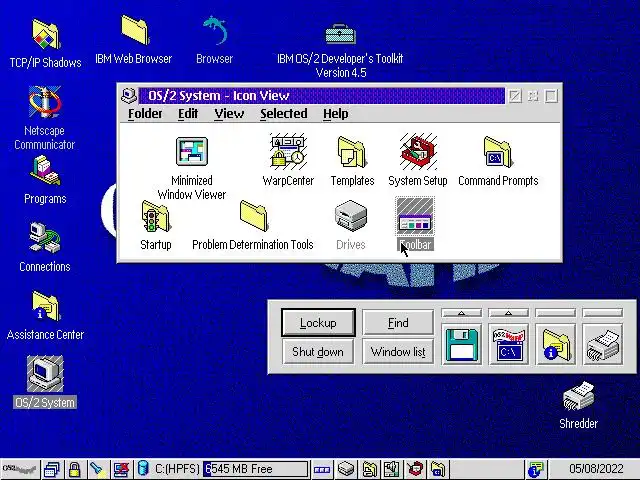
Task: Launch OS/2 command prompt from toolbar
Action: pyautogui.click(x=509, y=345)
